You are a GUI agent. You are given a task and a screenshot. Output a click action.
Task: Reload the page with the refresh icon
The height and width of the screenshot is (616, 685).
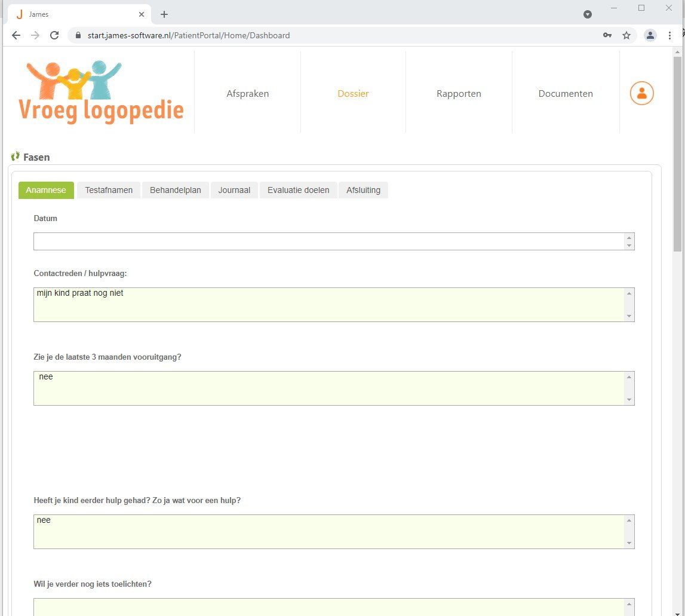[54, 35]
